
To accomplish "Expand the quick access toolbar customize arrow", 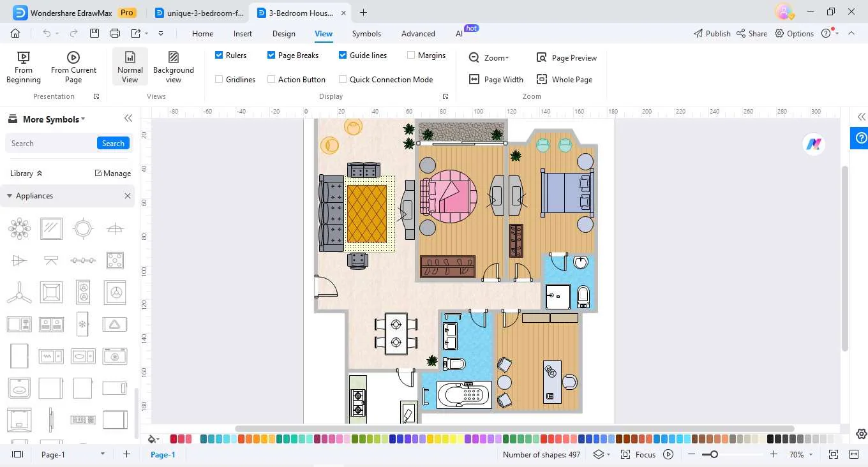I will tap(161, 33).
